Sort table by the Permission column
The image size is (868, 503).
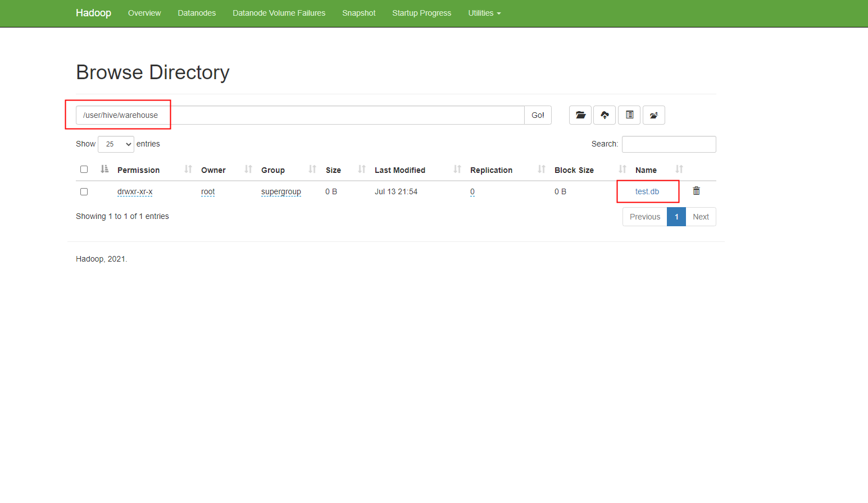point(138,170)
